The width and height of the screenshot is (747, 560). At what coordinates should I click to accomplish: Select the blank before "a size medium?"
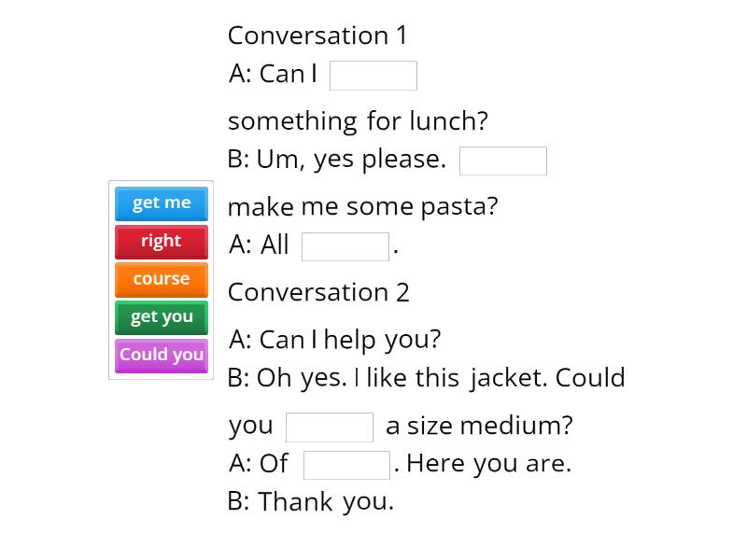click(329, 427)
